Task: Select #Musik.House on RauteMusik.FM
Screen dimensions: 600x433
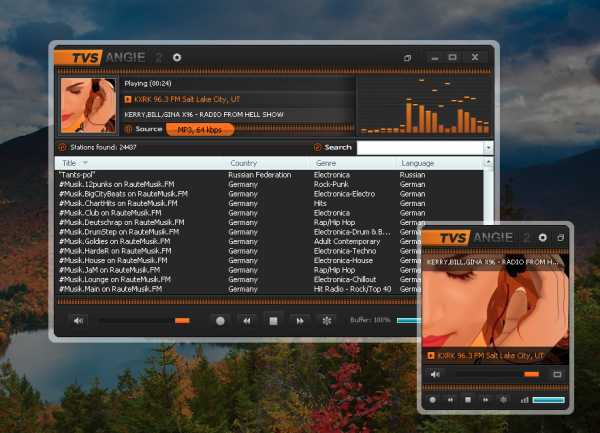Action: pyautogui.click(x=236, y=260)
